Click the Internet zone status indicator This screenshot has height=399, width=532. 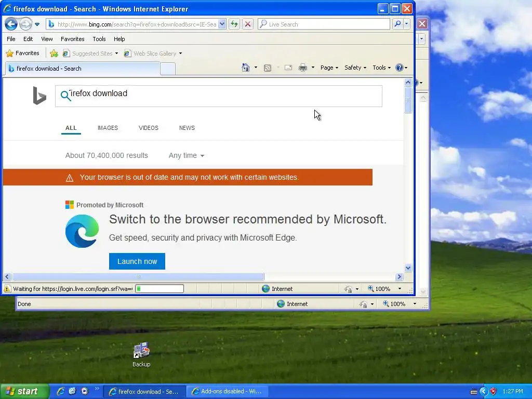[x=277, y=289]
